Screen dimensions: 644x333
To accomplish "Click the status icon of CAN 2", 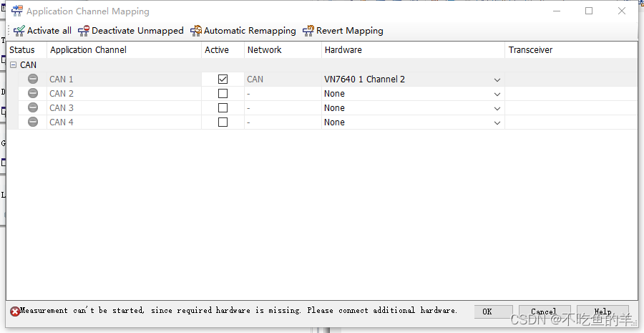I will coord(33,93).
